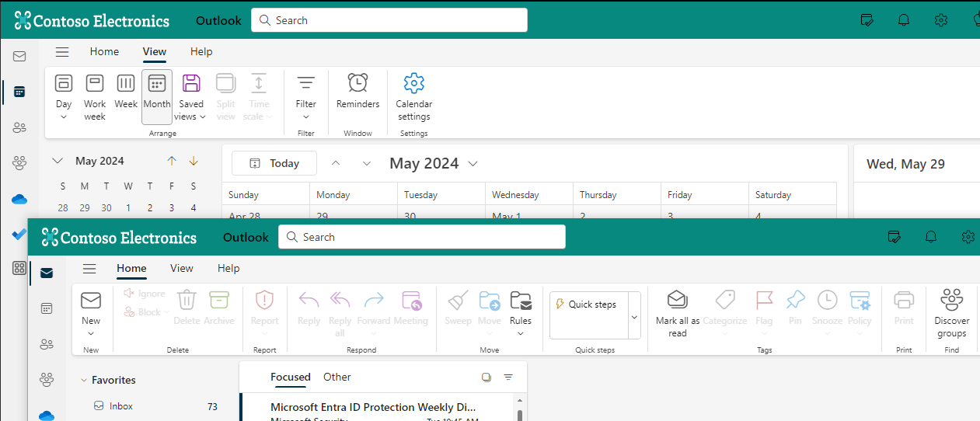Image resolution: width=980 pixels, height=421 pixels.
Task: Select Day view in calendar window ribbon
Action: click(x=64, y=97)
